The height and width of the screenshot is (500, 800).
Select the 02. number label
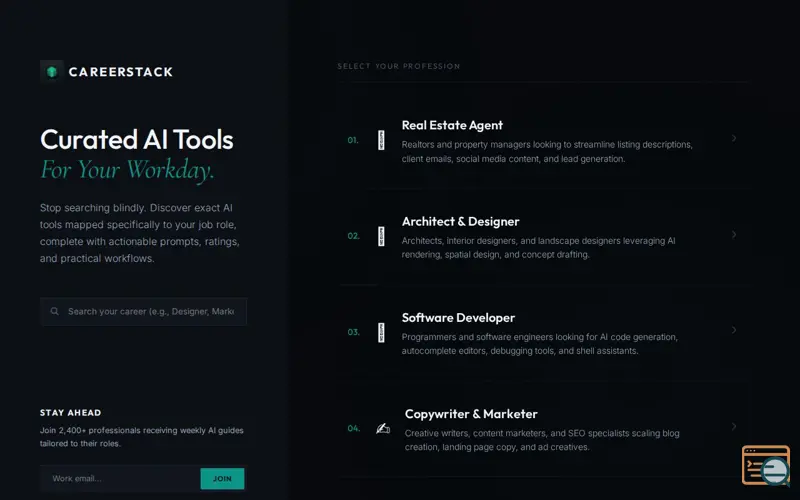click(354, 236)
